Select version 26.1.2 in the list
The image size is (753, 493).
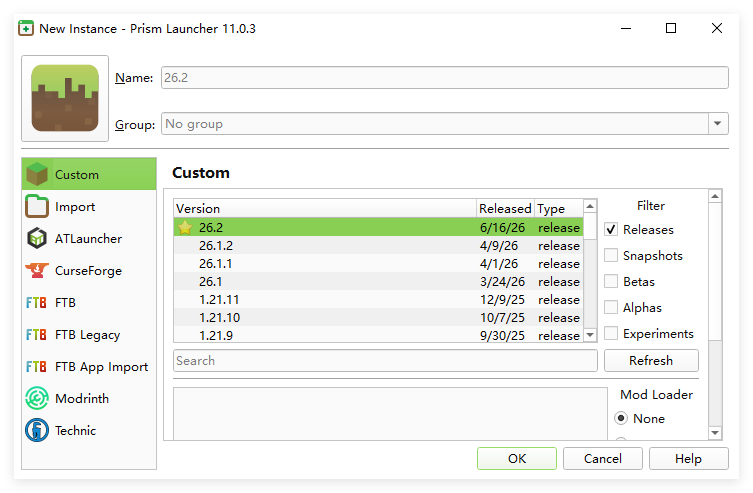pyautogui.click(x=378, y=245)
